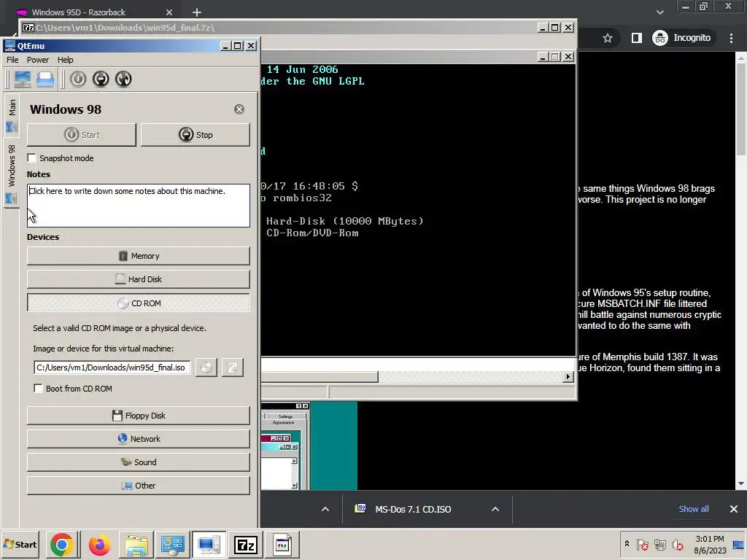The height and width of the screenshot is (560, 747).
Task: Select the Windows 95D - Razorback browser tab
Action: [94, 12]
